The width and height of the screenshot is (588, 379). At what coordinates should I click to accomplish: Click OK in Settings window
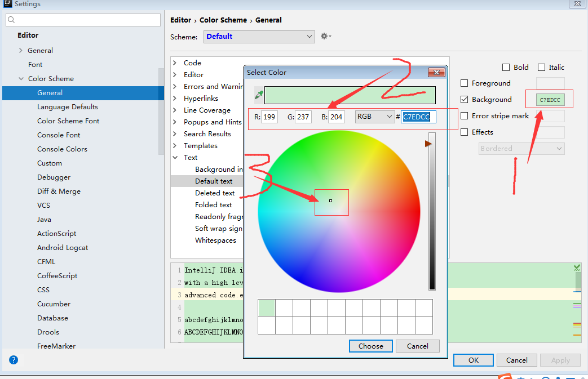pyautogui.click(x=473, y=360)
